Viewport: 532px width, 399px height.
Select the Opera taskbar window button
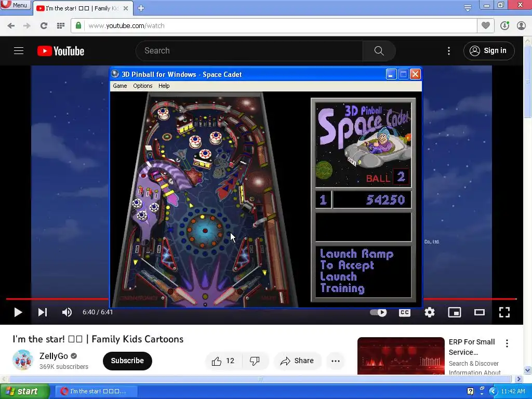pos(96,391)
